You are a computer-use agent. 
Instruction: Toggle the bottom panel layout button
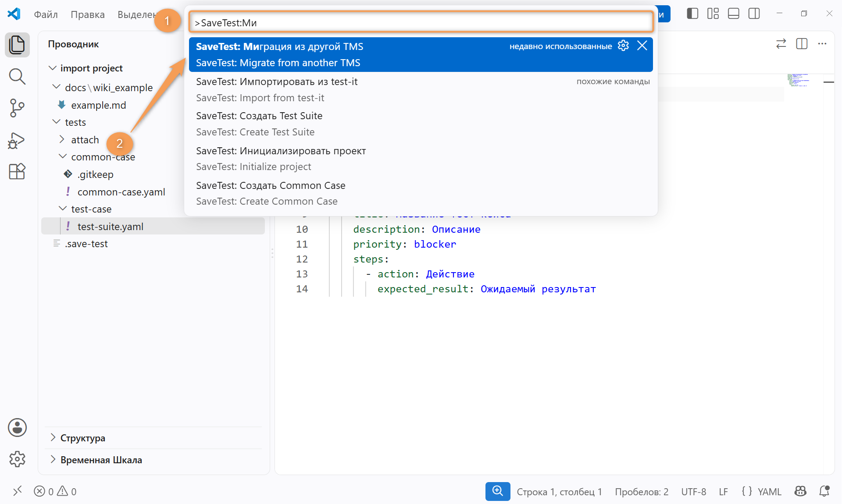pos(734,14)
